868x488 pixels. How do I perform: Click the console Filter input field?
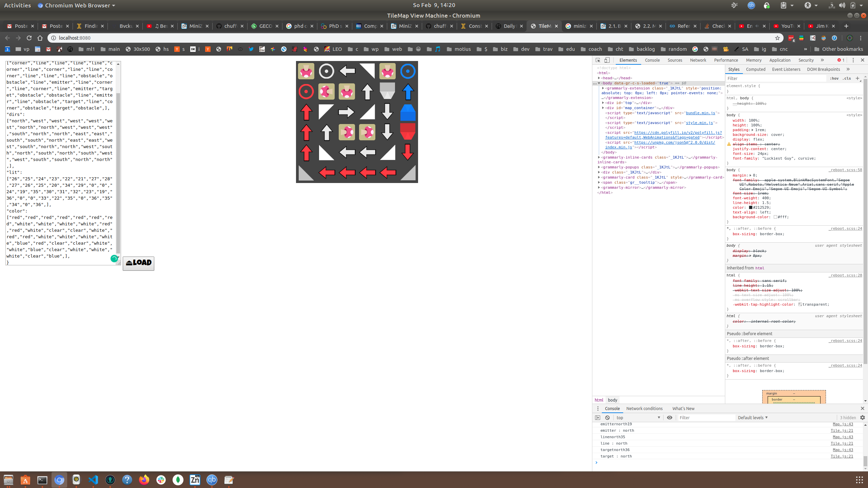pyautogui.click(x=706, y=418)
